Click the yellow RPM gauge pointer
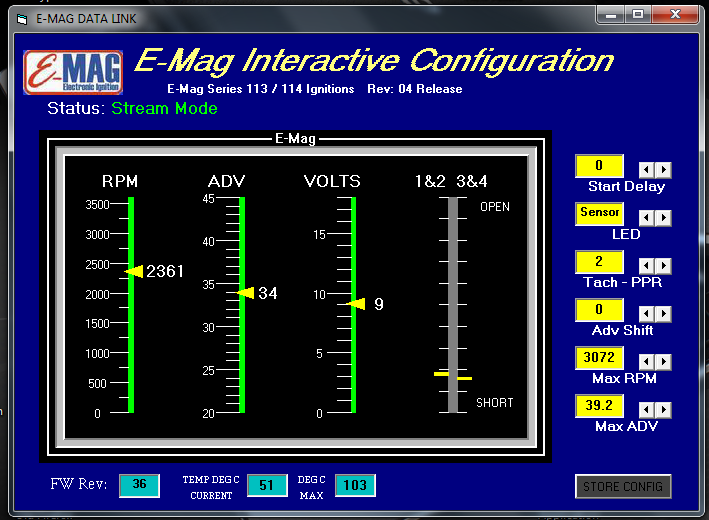The image size is (709, 520). 134,271
